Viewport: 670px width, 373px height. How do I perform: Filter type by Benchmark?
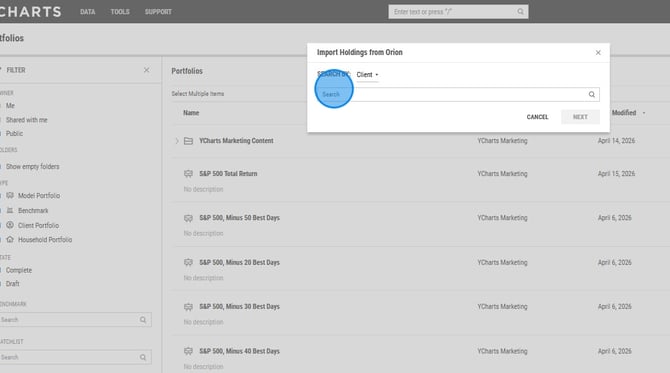tap(33, 211)
